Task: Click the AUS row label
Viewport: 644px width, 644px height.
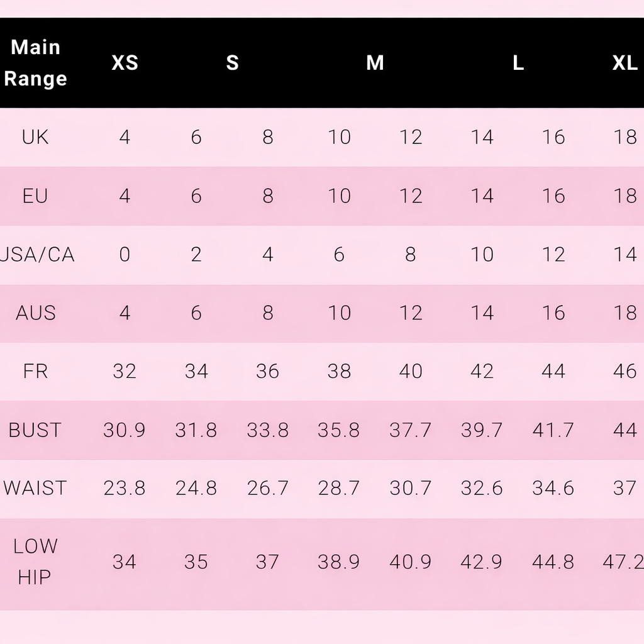Action: 35,313
